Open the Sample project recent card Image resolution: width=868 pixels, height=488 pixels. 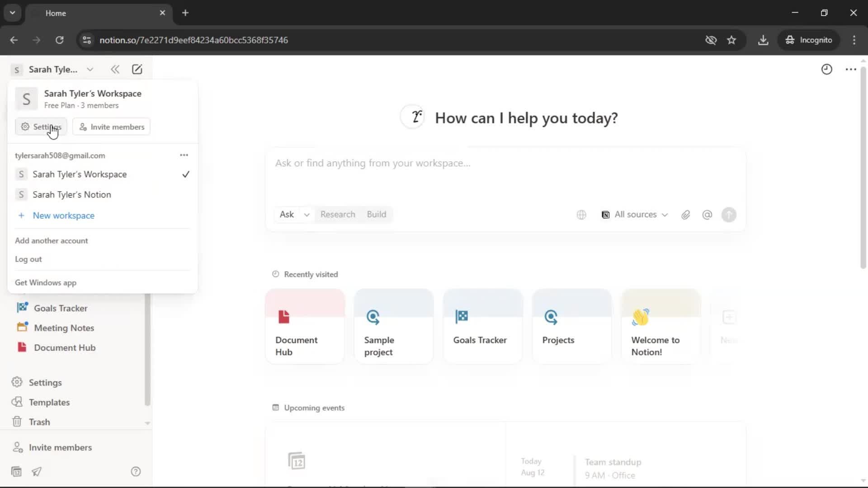[394, 326]
